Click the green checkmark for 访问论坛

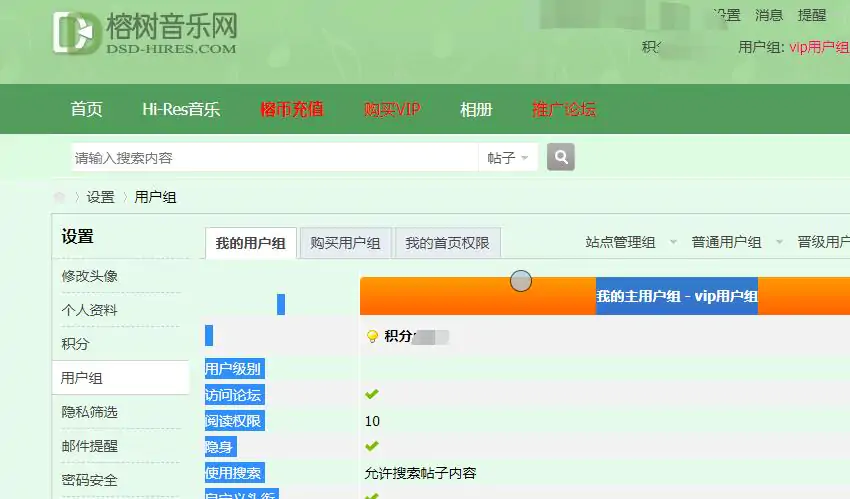pyautogui.click(x=372, y=394)
